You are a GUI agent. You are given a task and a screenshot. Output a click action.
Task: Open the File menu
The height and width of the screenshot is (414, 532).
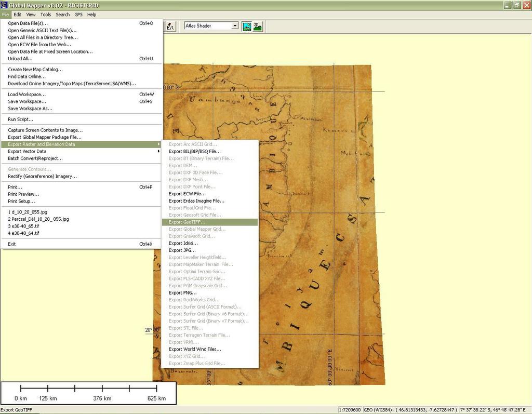click(5, 15)
